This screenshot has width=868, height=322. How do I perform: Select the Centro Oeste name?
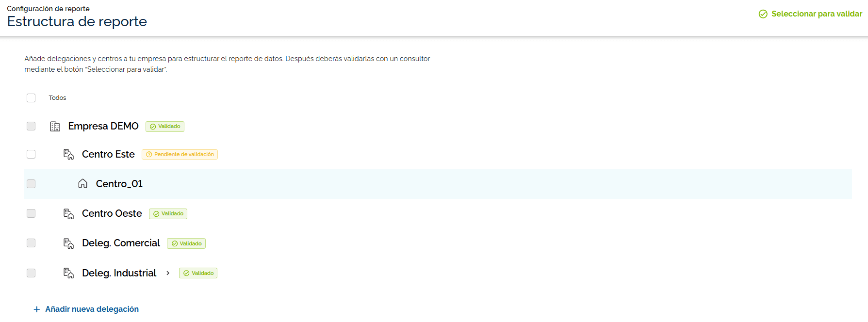pyautogui.click(x=112, y=213)
